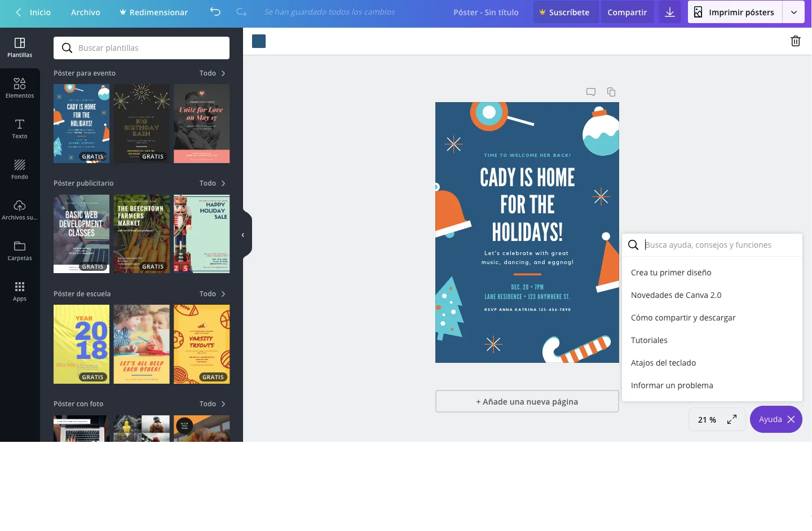Click the Compartir button
This screenshot has height=531, width=812.
point(627,12)
